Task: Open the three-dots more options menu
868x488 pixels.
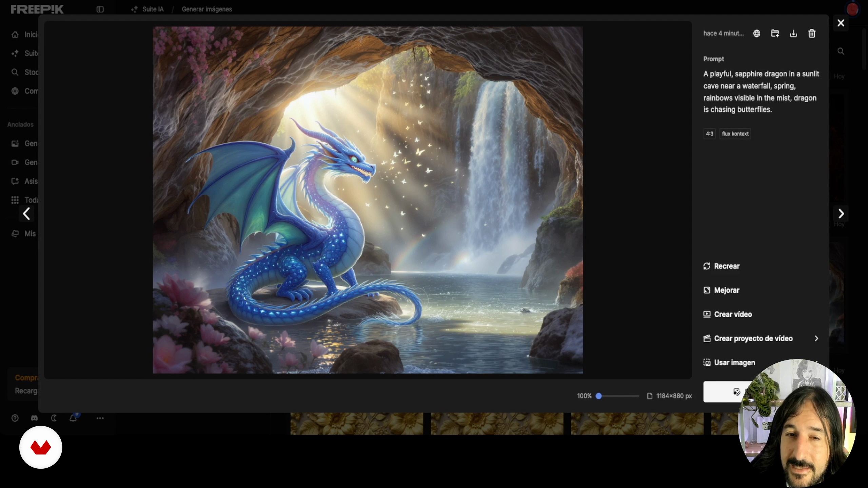Action: pyautogui.click(x=100, y=418)
